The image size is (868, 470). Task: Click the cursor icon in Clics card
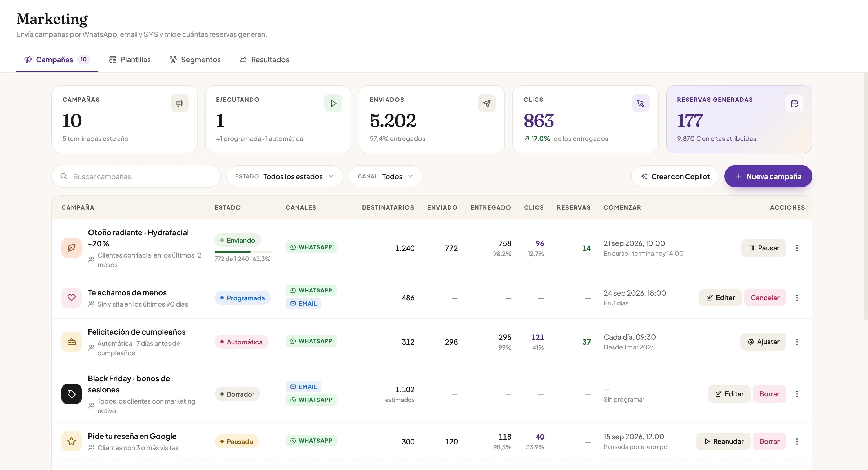(x=640, y=103)
